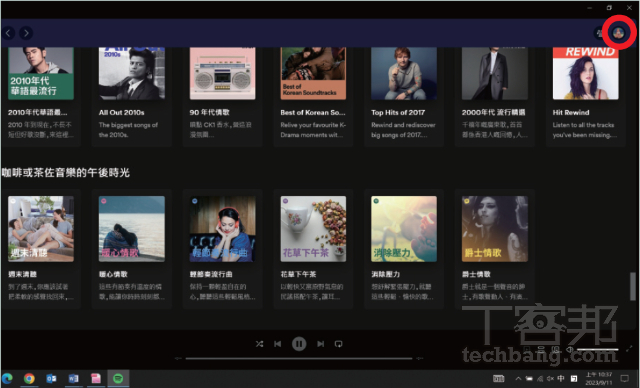Toggle the 中 input method indicator
This screenshot has height=388, width=640.
point(561,378)
